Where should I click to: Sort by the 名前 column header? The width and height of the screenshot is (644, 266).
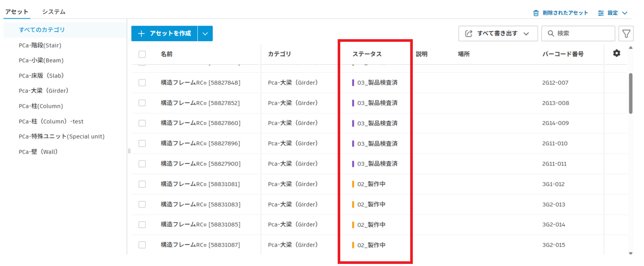[x=166, y=54]
